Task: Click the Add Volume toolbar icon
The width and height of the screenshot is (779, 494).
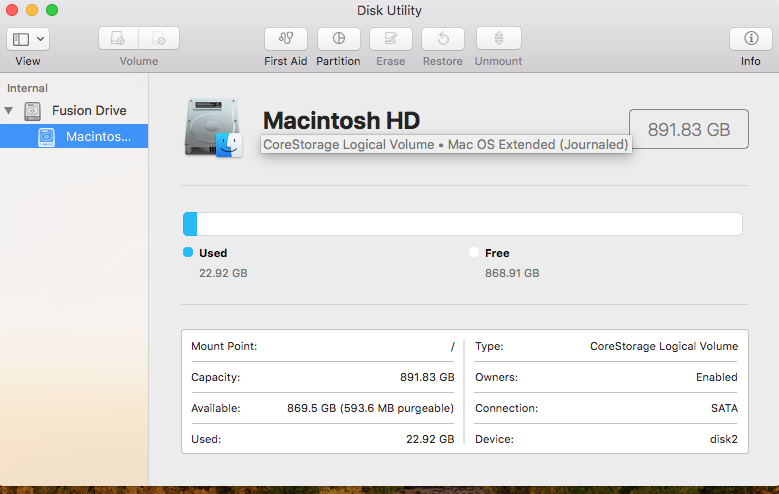Action: [x=118, y=38]
